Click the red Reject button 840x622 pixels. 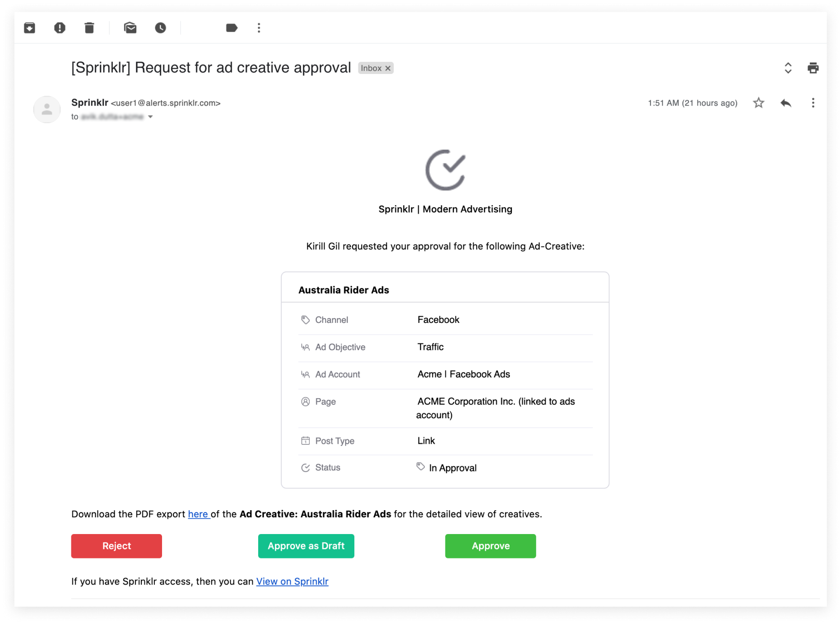(116, 546)
